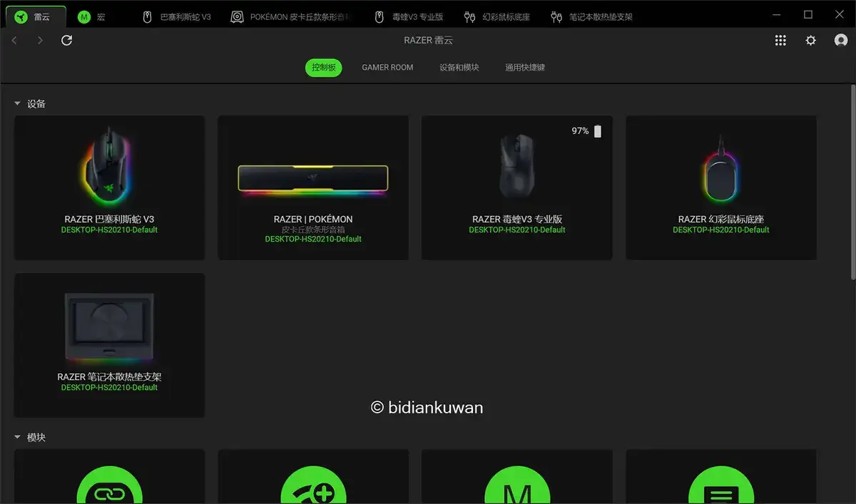Open the 巴塞利斯蛇 V3 device tab
This screenshot has height=504, width=856.
coord(178,16)
